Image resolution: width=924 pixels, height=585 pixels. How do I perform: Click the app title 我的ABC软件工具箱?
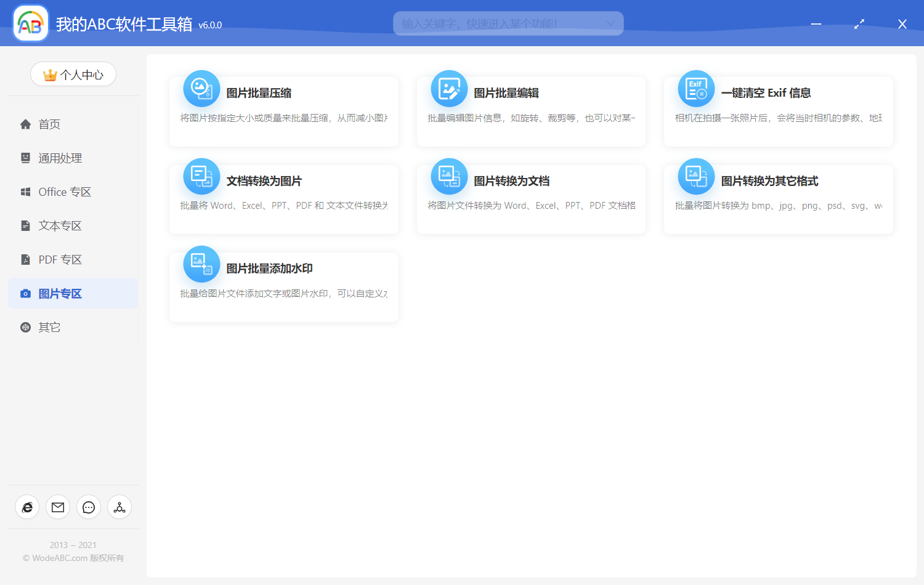point(124,24)
